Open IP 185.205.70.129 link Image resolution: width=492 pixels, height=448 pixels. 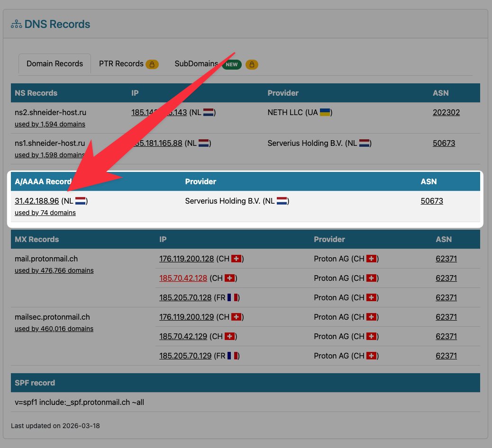coord(185,356)
